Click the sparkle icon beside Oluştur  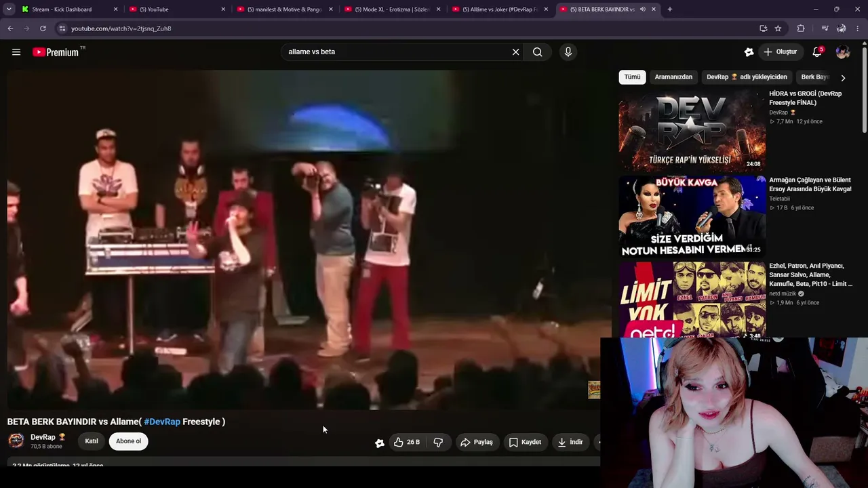coord(749,52)
